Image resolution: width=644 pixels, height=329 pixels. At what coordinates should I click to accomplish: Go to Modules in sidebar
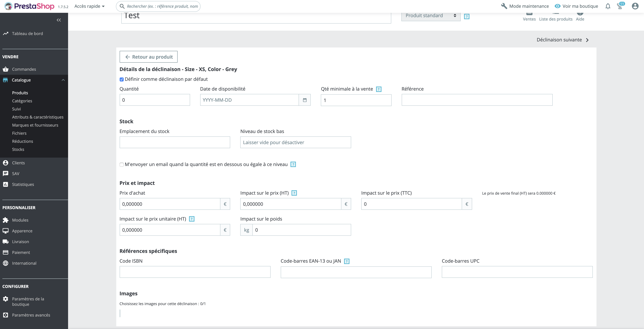(20, 220)
